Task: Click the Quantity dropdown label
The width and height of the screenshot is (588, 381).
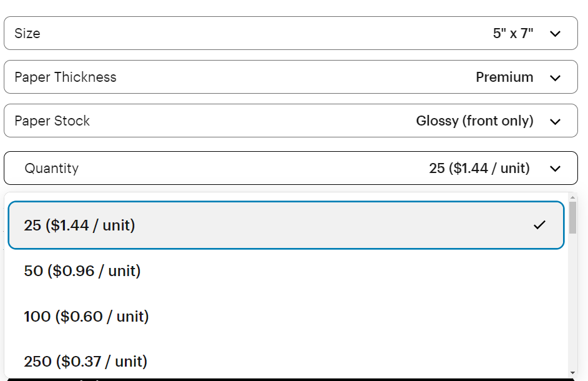Action: [52, 169]
